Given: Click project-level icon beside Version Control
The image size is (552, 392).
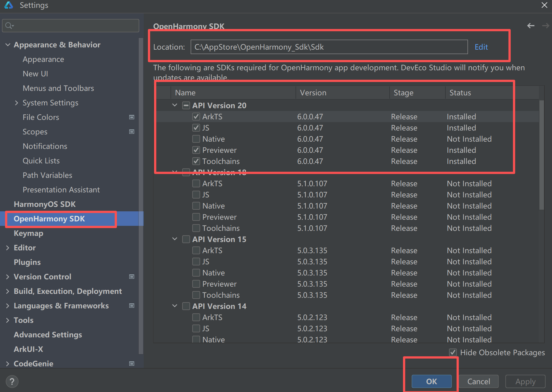Looking at the screenshot, I should click(x=132, y=277).
